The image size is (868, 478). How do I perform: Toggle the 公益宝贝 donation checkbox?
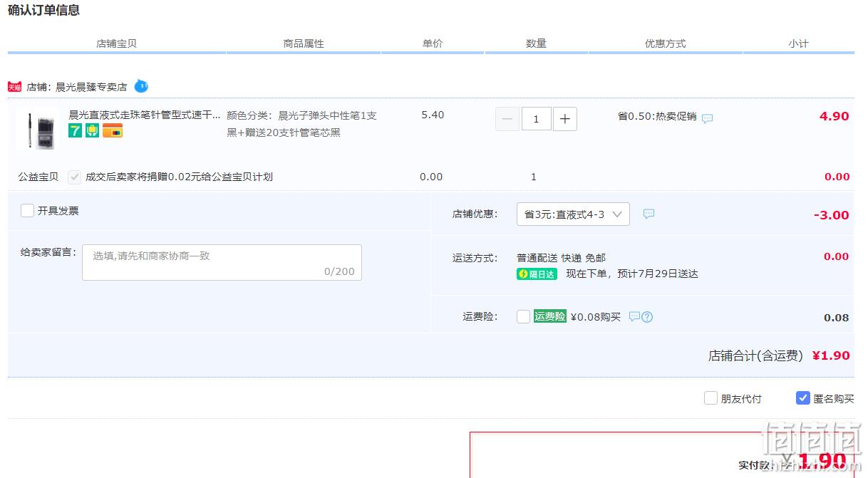pyautogui.click(x=74, y=177)
